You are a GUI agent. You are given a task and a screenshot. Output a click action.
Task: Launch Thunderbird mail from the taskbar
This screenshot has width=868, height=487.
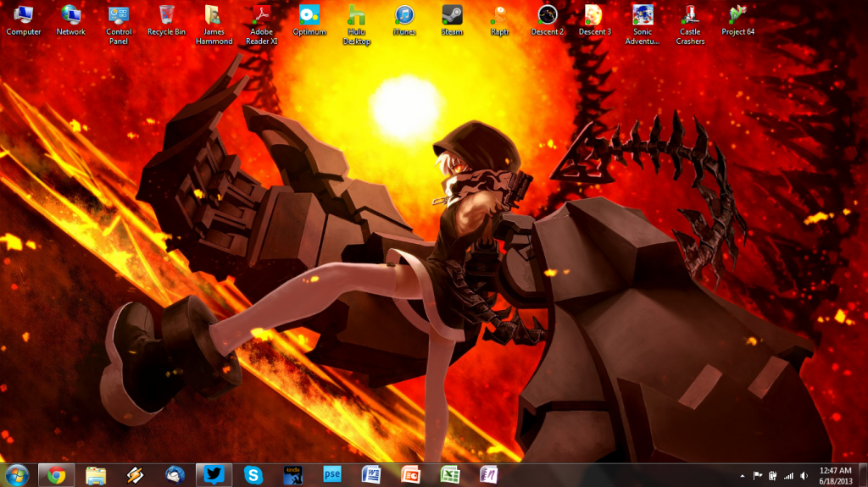point(175,475)
